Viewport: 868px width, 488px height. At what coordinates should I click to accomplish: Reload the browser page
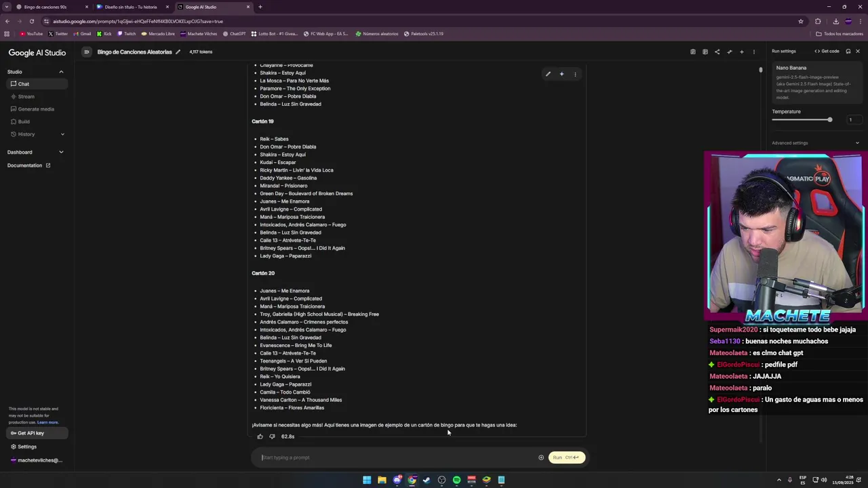point(31,21)
